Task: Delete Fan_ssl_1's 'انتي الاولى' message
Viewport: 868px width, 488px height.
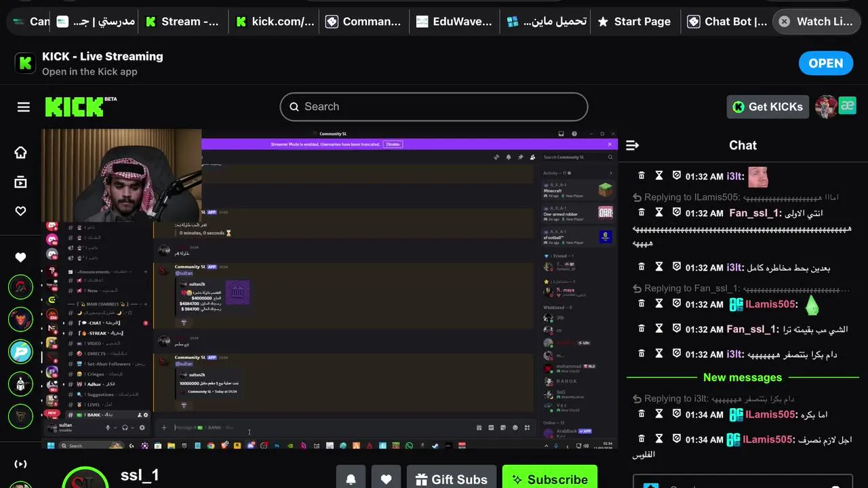Action: point(642,212)
